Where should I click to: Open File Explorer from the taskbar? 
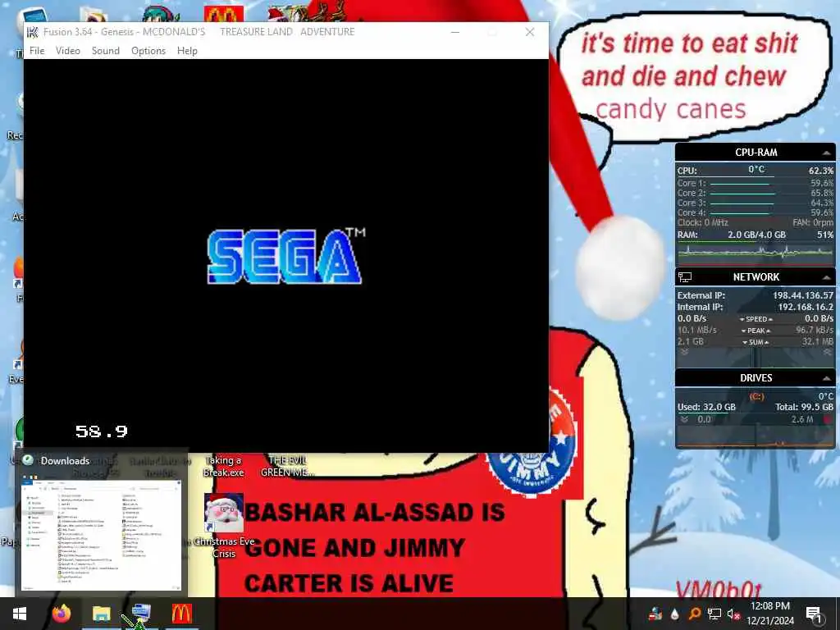(x=101, y=614)
